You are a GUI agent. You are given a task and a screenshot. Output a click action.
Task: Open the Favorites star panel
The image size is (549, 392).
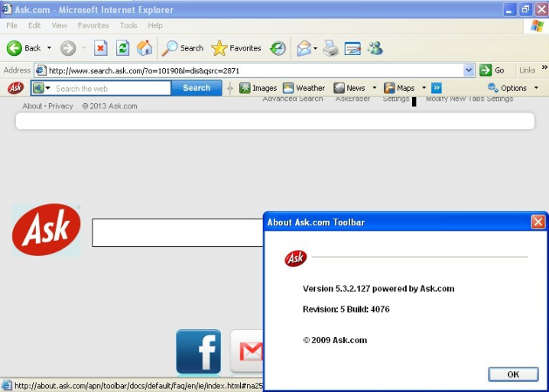click(x=236, y=48)
